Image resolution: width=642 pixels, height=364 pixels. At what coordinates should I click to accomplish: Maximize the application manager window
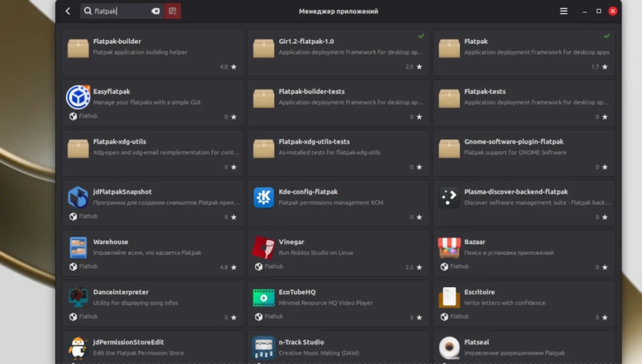(x=599, y=11)
